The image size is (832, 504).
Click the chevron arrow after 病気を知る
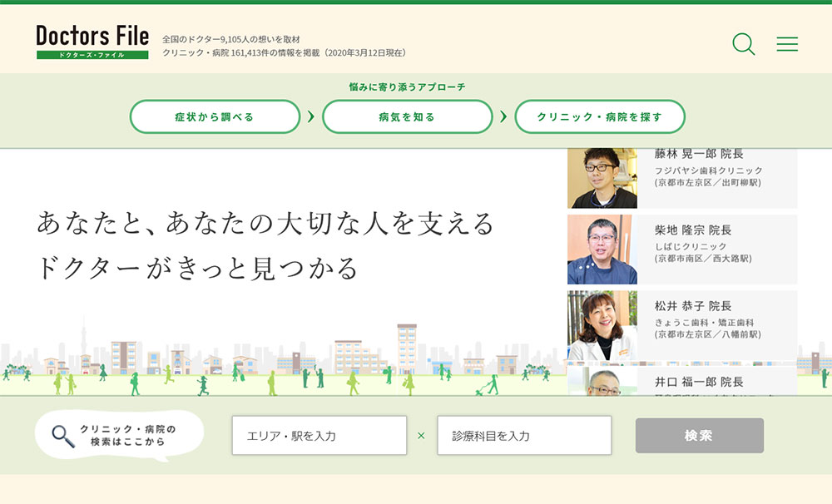[503, 116]
